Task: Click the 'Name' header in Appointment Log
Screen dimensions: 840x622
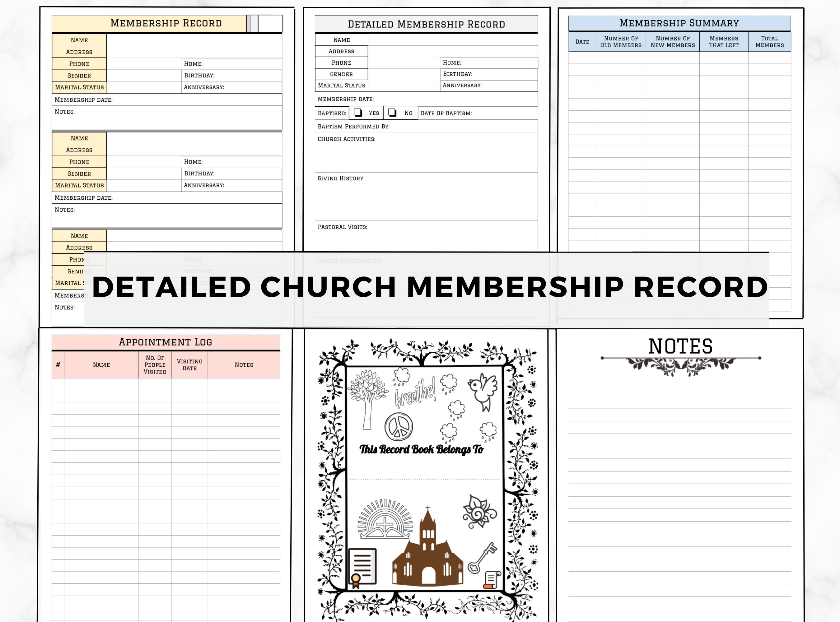Action: pyautogui.click(x=101, y=365)
